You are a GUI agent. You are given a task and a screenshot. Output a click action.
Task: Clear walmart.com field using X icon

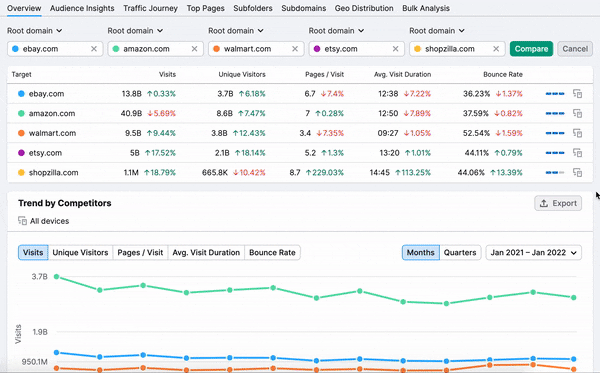click(295, 49)
